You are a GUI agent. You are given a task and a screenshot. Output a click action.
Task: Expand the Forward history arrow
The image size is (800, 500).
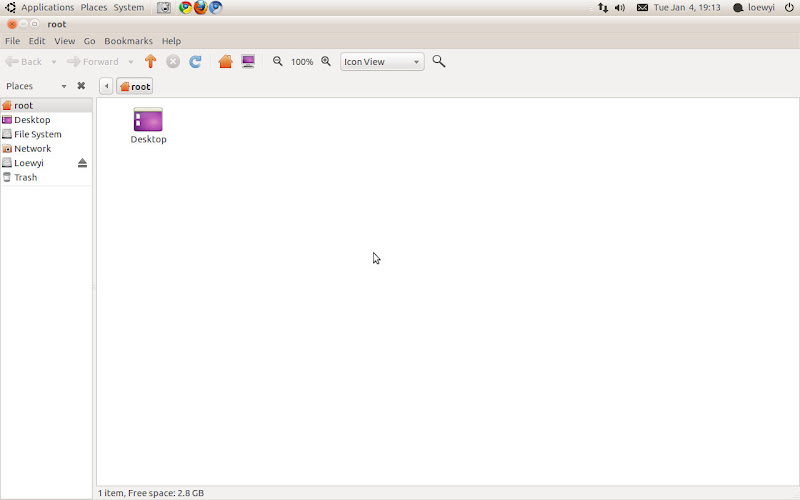pos(131,62)
